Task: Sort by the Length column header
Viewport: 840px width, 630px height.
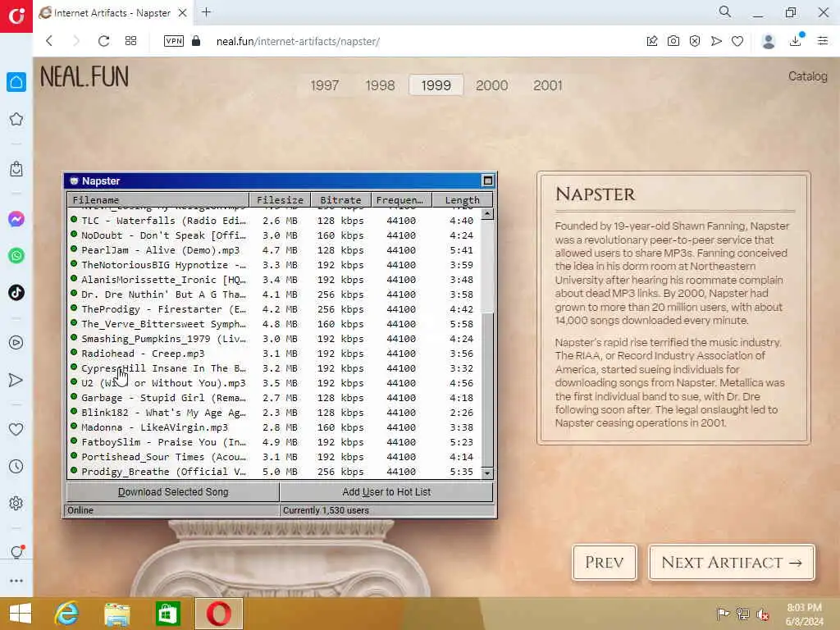Action: [463, 200]
